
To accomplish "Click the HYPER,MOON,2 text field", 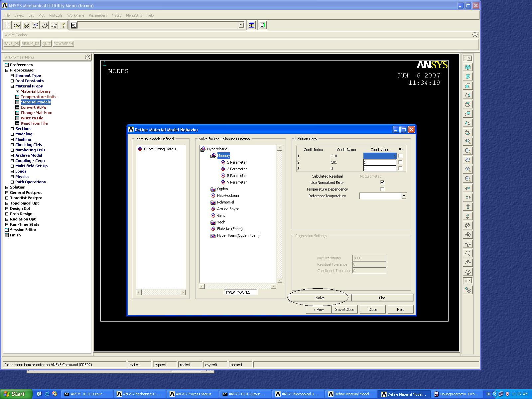I will coord(240,292).
